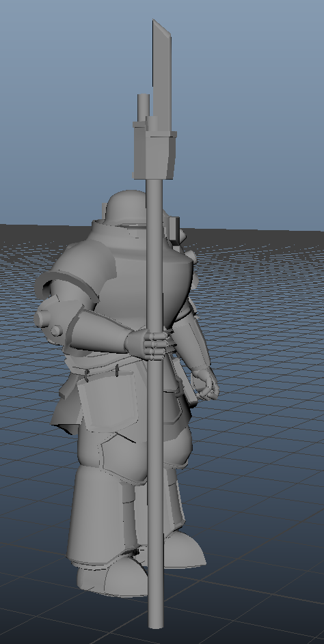
Task: Select the large shoulder pauldron armor
Action: pos(78,271)
